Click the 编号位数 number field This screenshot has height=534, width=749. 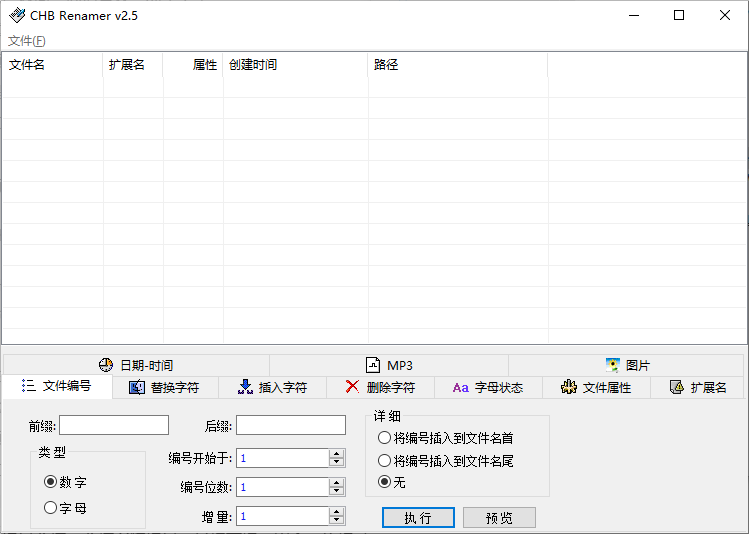tap(282, 487)
